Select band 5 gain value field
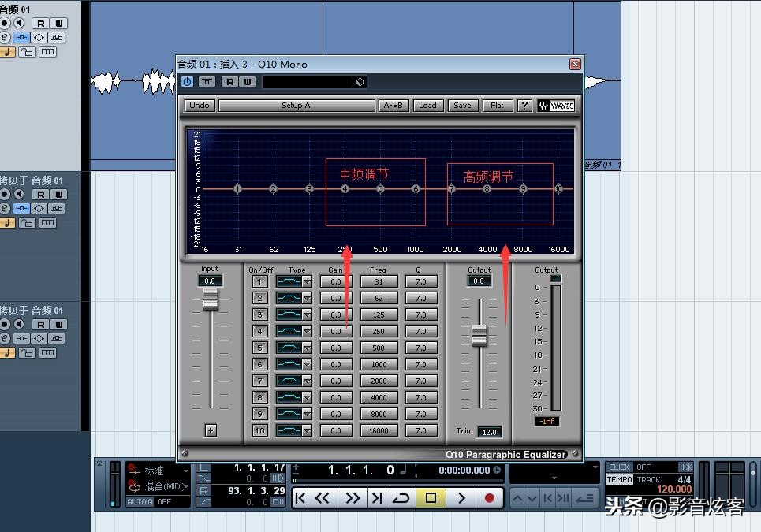Image resolution: width=761 pixels, height=532 pixels. (x=336, y=348)
